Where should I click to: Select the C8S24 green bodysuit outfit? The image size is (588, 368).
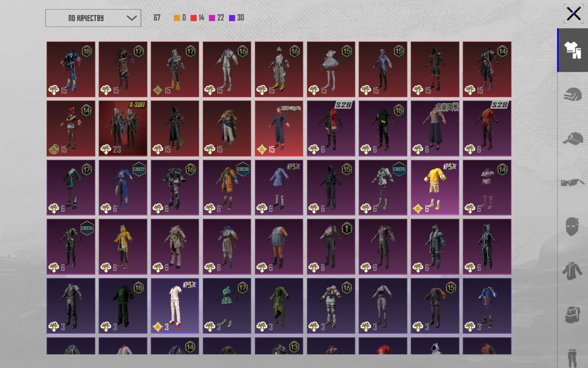click(71, 247)
